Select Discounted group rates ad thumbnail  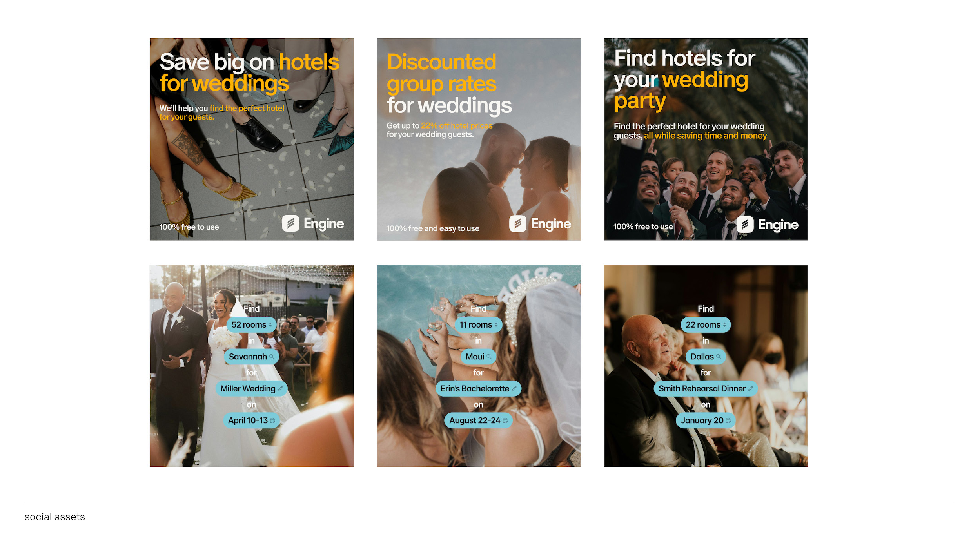click(479, 139)
